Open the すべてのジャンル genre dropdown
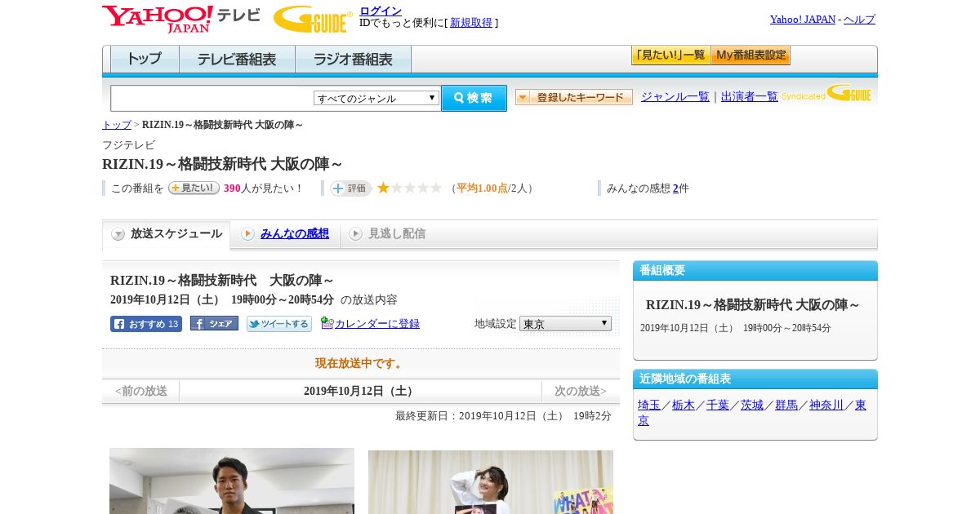This screenshot has width=980, height=514. click(x=376, y=98)
